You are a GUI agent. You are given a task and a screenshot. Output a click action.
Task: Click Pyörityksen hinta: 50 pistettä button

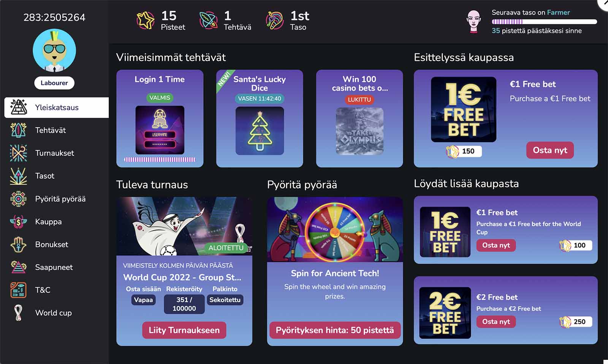click(335, 330)
